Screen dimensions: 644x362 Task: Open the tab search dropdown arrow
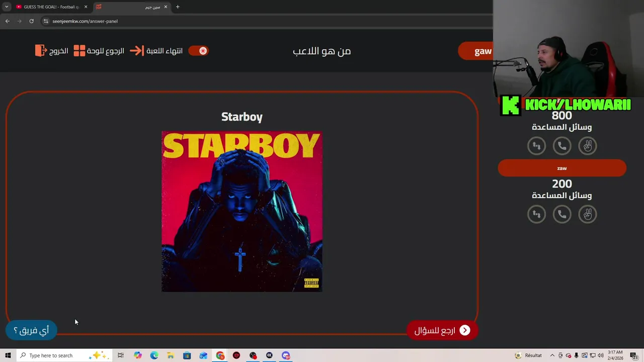pos(7,7)
